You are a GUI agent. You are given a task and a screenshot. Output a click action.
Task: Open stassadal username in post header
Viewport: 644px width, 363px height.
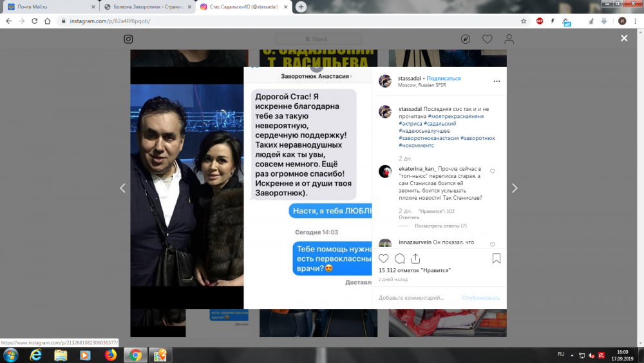pyautogui.click(x=409, y=78)
